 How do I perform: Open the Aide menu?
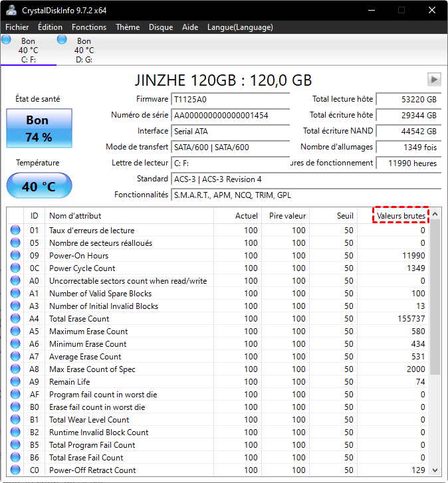[x=190, y=27]
